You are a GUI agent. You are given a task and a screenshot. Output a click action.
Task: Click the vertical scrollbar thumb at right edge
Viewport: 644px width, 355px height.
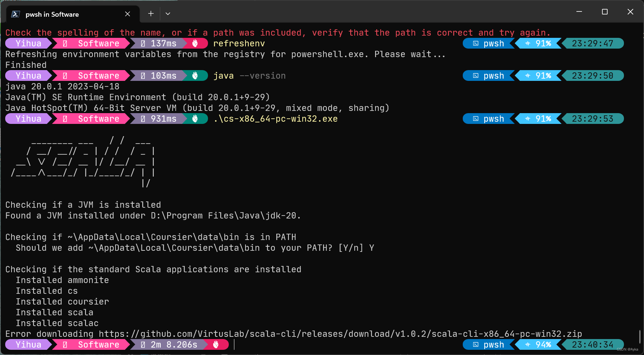(x=640, y=336)
